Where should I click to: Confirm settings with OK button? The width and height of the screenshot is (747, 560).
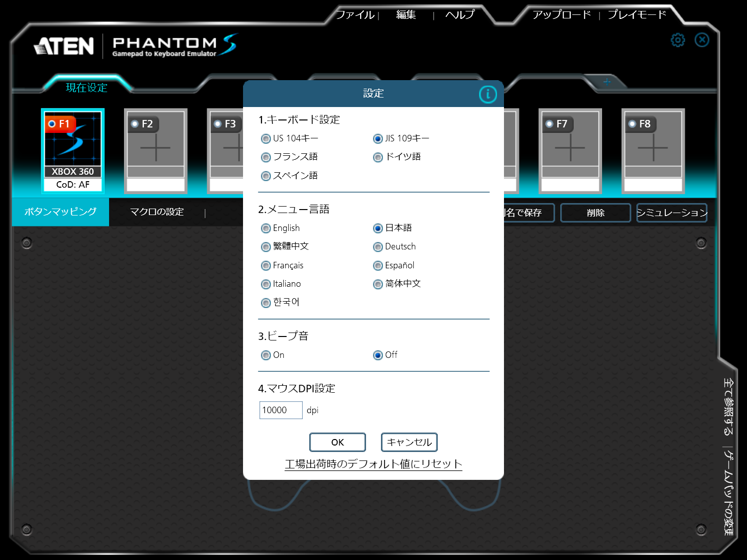coord(338,442)
